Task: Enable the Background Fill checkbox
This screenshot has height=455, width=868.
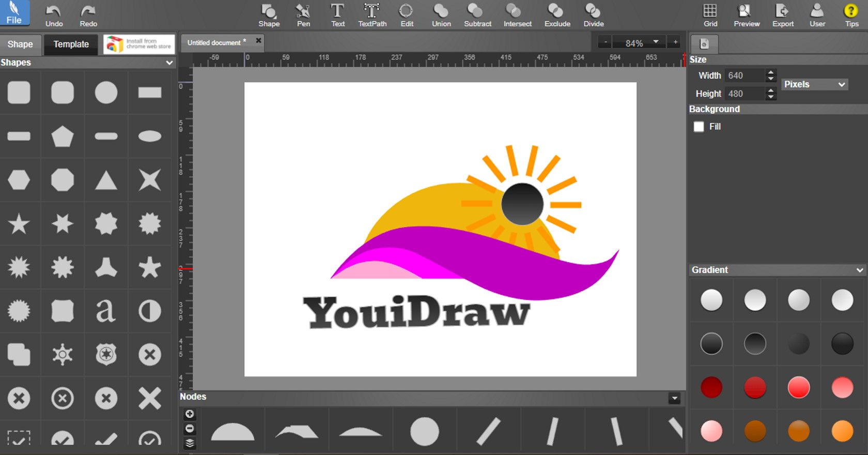Action: point(699,127)
